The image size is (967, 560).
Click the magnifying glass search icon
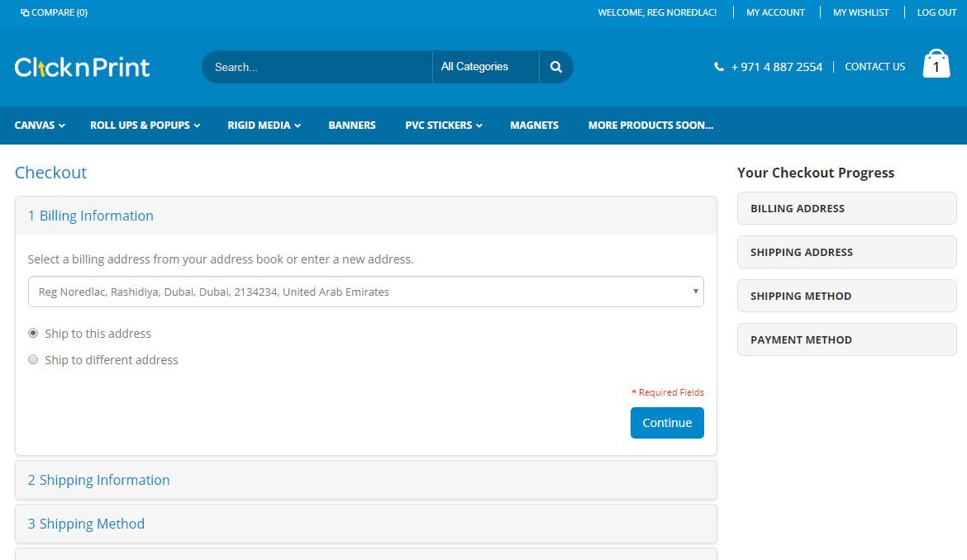(556, 67)
